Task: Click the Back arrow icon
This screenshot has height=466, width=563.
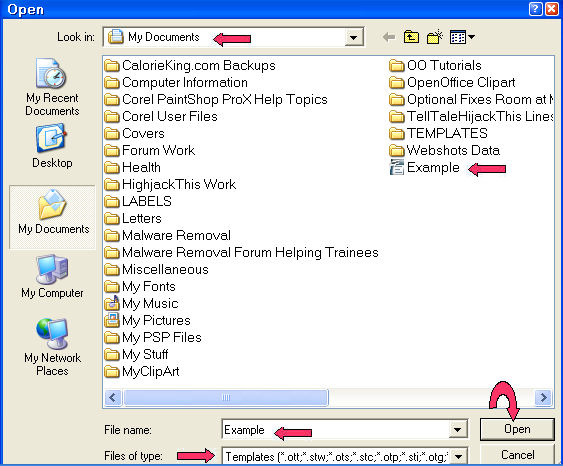Action: pos(389,37)
